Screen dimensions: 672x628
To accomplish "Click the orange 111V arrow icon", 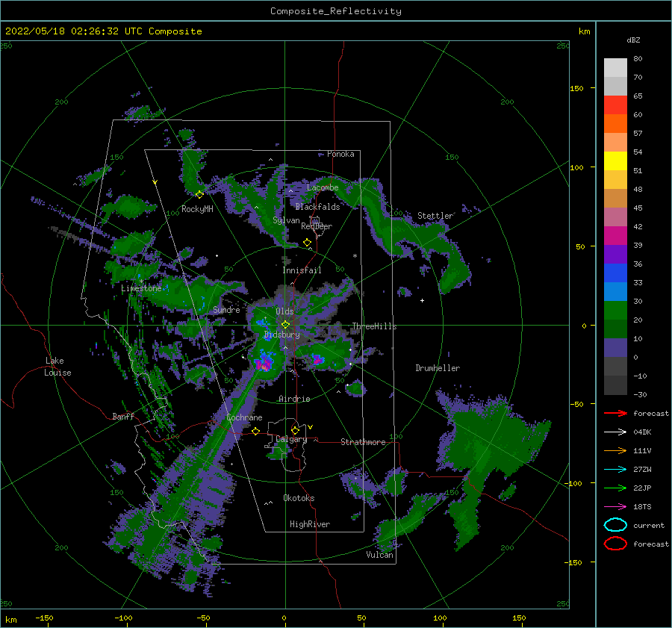I will pyautogui.click(x=615, y=450).
